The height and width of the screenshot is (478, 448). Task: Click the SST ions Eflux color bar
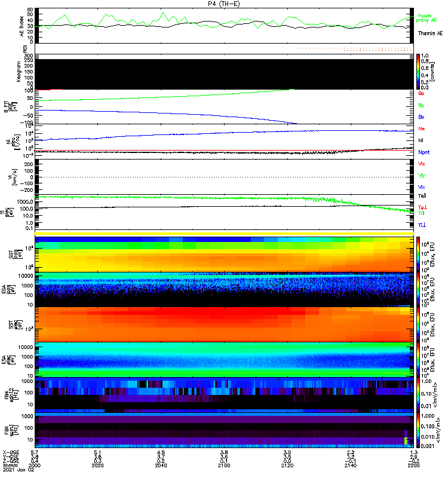tap(418, 255)
